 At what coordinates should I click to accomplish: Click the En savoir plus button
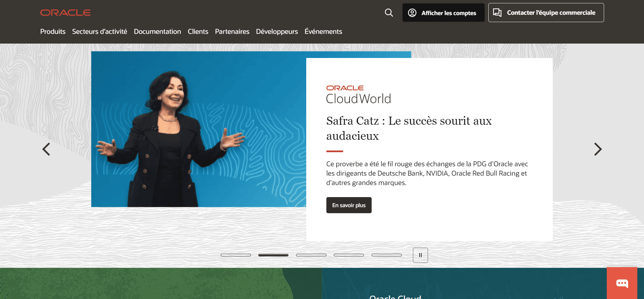click(349, 205)
